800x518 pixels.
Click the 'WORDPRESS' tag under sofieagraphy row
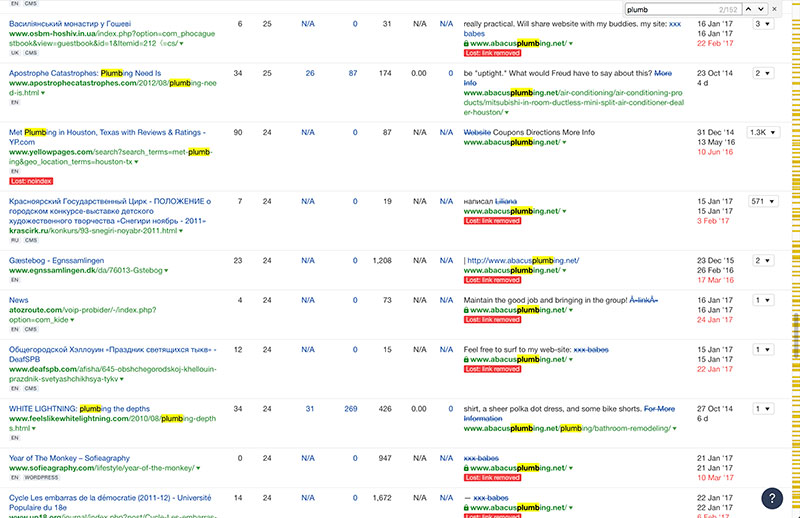[x=41, y=478]
